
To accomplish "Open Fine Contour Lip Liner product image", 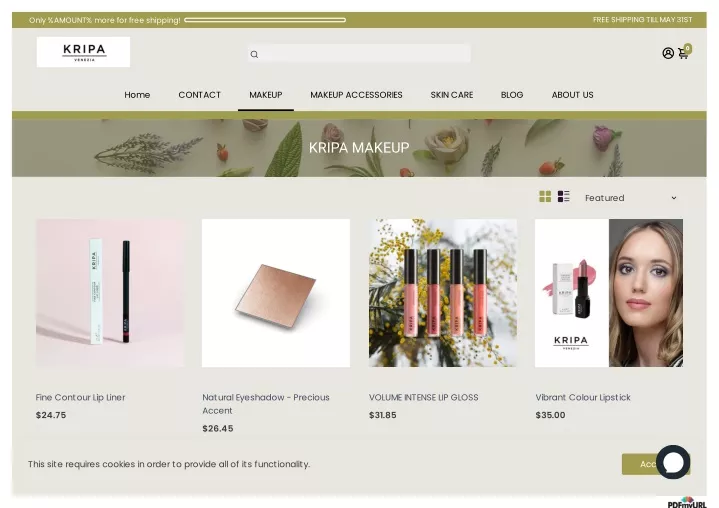I will point(111,293).
